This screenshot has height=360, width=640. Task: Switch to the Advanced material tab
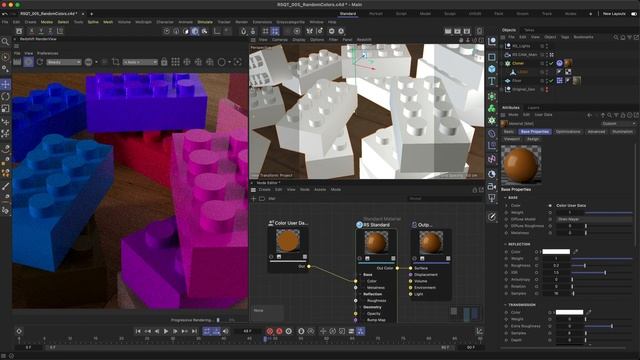(x=596, y=132)
